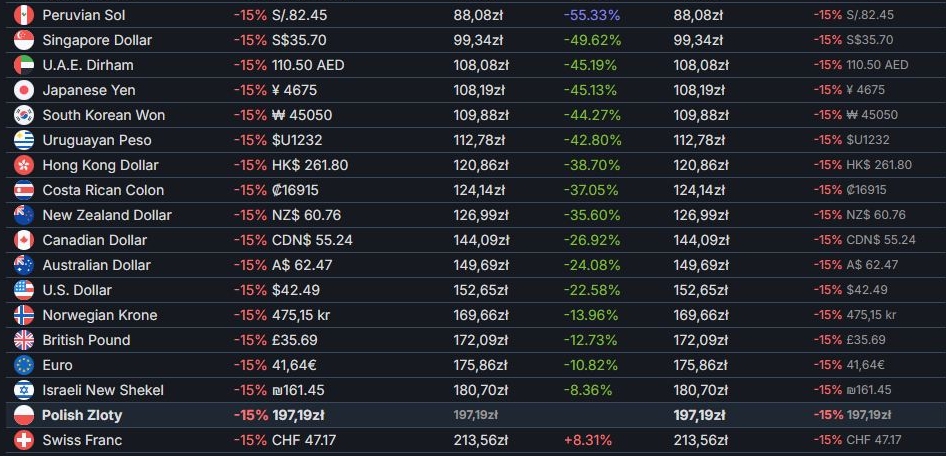Click the Swiss Franc +8.31% difference
Viewport: 946px width, 456px height.
(587, 440)
